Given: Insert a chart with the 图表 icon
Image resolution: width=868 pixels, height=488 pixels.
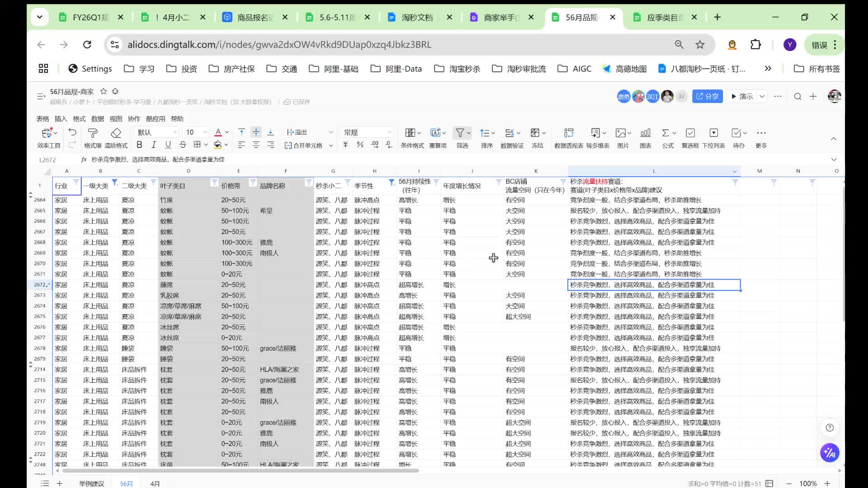Looking at the screenshot, I should [x=645, y=133].
